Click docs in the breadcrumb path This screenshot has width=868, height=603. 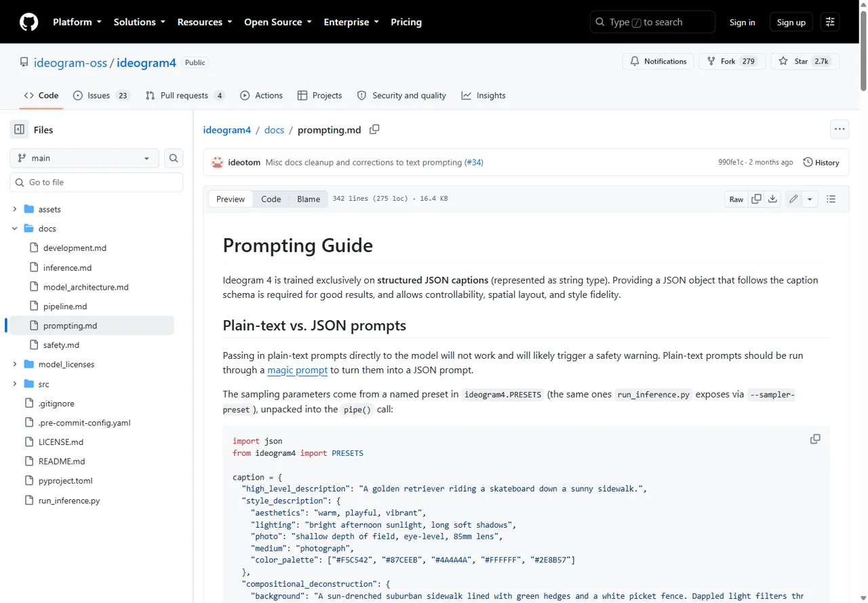(x=274, y=130)
